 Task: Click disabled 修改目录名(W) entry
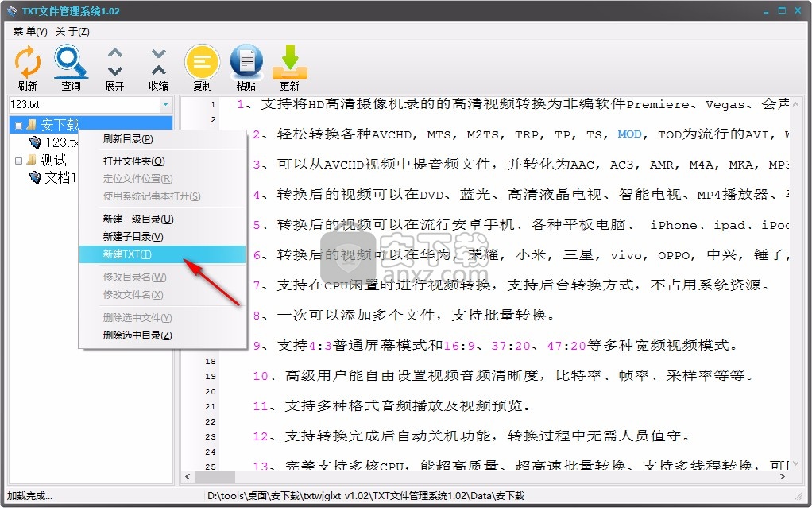163,277
